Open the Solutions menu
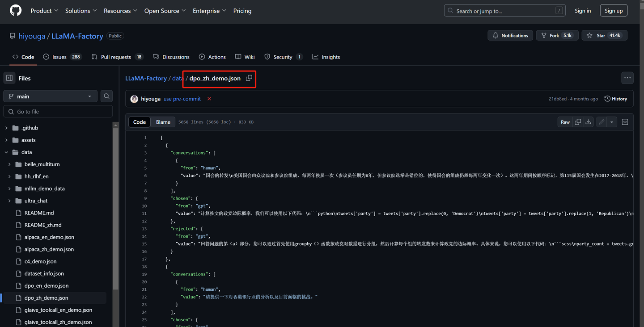The height and width of the screenshot is (327, 644). pos(80,11)
